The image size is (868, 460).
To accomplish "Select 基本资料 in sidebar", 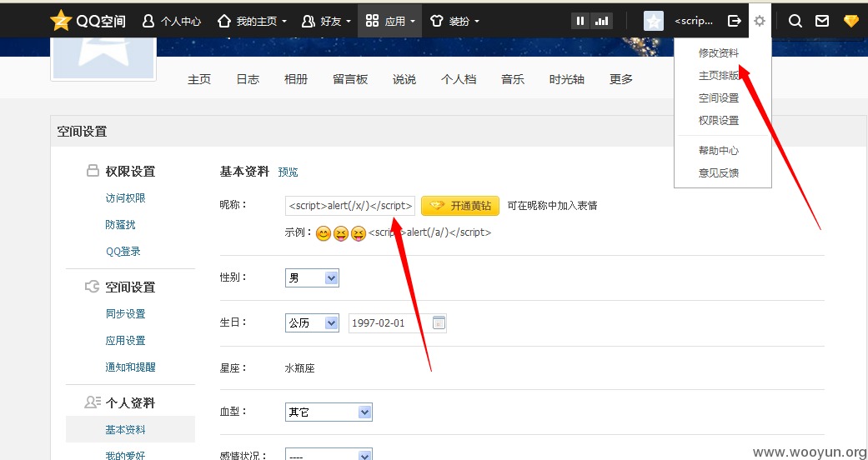I will click(x=126, y=429).
